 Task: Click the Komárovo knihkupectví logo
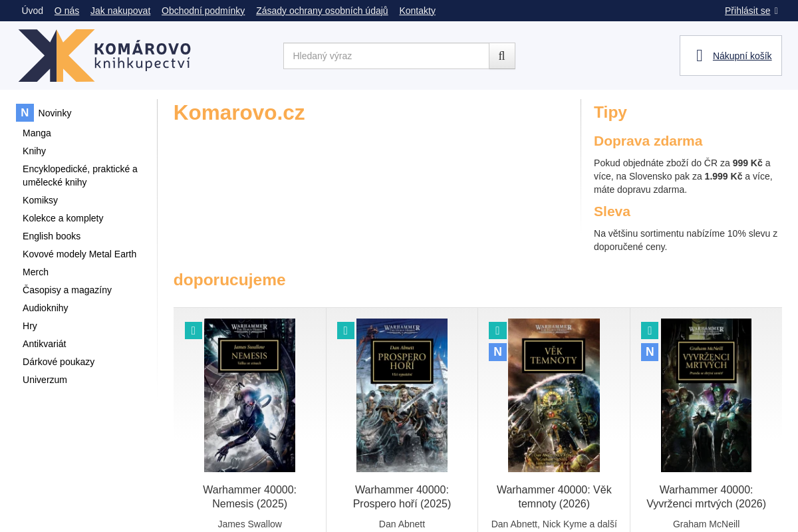tap(103, 55)
